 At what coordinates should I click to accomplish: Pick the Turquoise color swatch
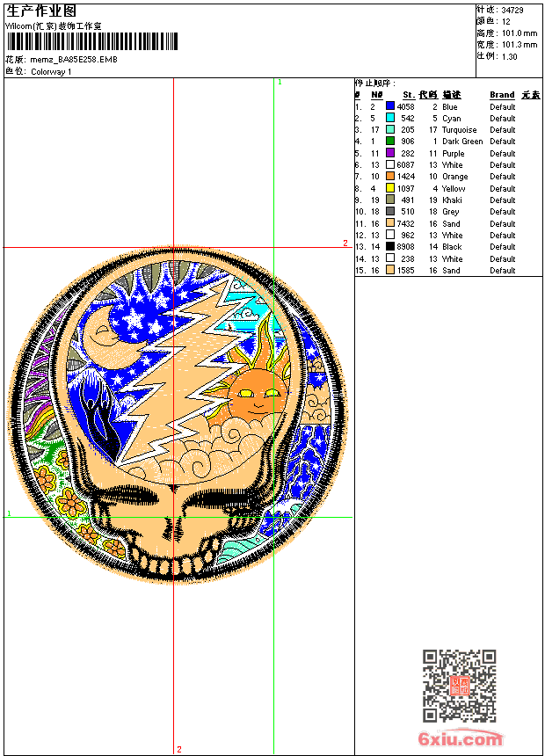point(390,129)
